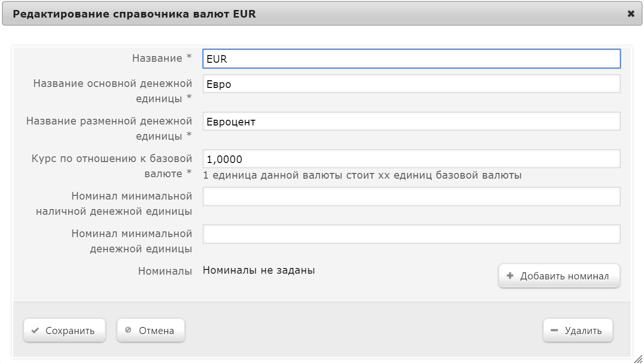
Task: Focus the Евро main unit name field
Action: point(411,84)
